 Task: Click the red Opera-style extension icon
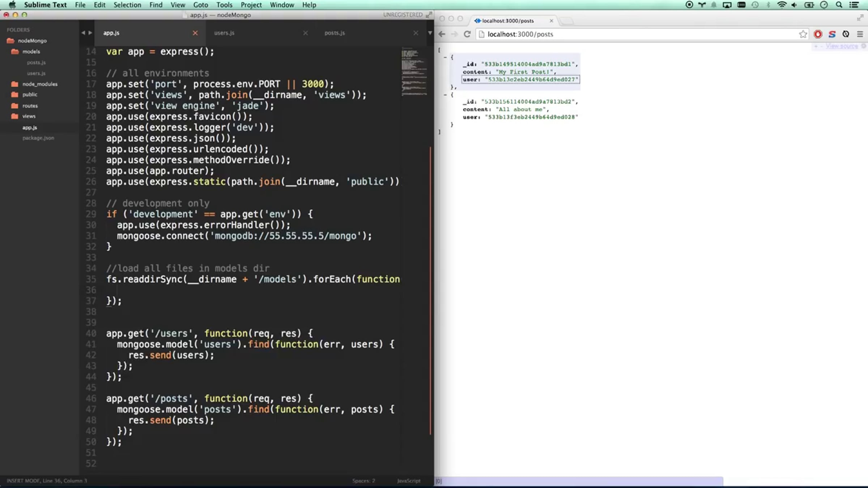point(818,34)
